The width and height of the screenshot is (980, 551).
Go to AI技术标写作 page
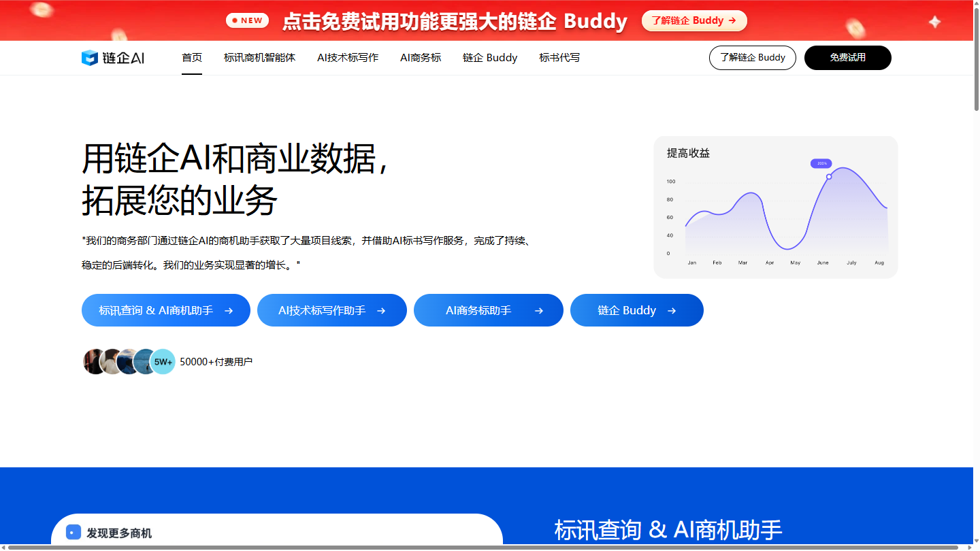click(348, 58)
